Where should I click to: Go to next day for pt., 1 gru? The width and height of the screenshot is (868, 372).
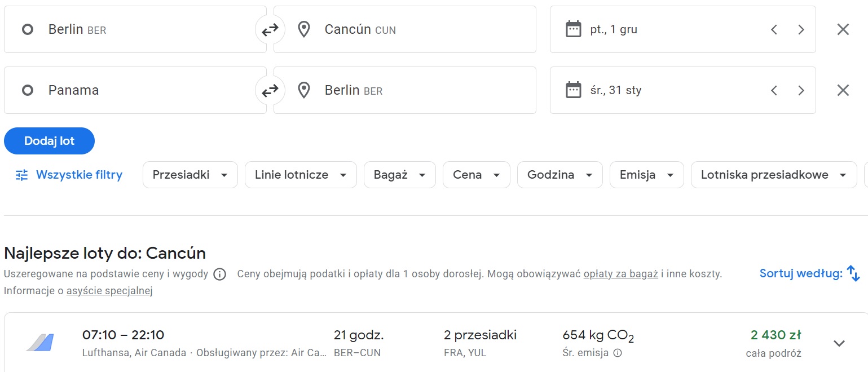tap(801, 29)
